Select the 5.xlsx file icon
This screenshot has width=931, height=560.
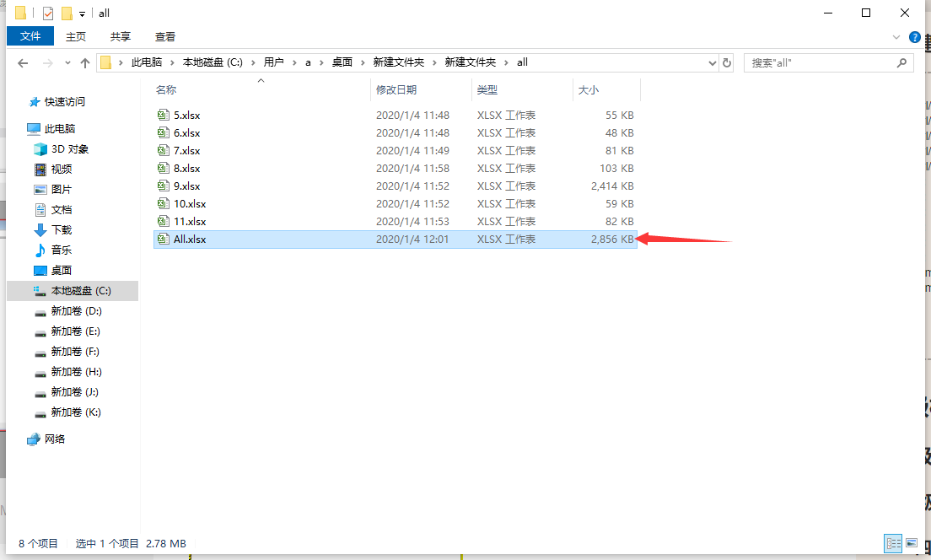point(163,115)
